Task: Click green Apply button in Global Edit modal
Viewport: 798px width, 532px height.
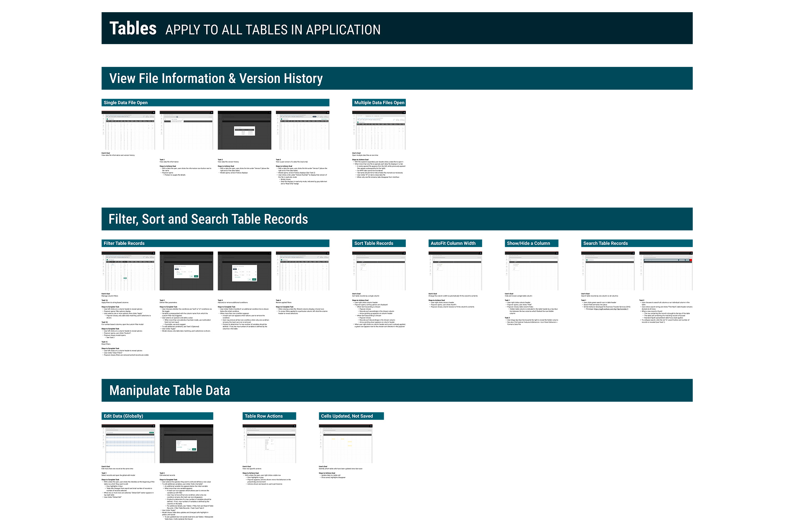Action: click(x=194, y=449)
